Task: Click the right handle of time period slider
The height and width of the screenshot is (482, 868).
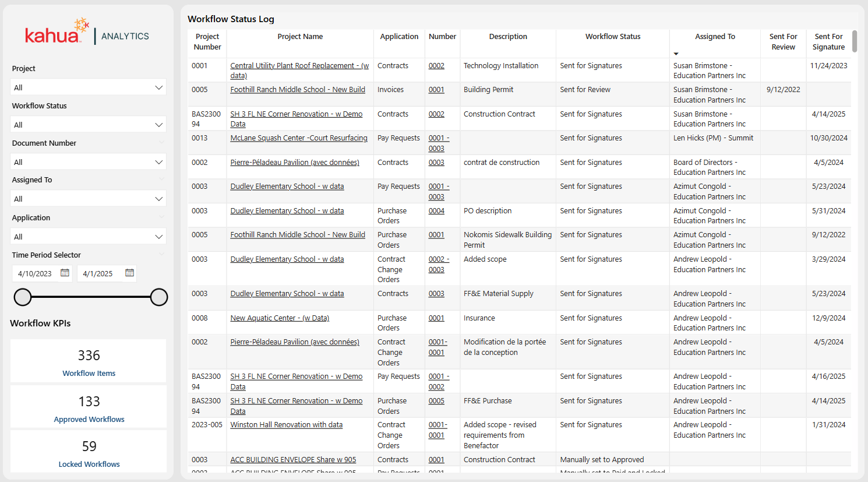Action: click(159, 297)
